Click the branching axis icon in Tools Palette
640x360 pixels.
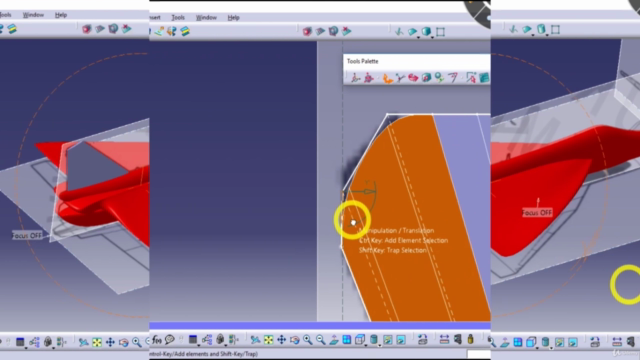click(400, 78)
